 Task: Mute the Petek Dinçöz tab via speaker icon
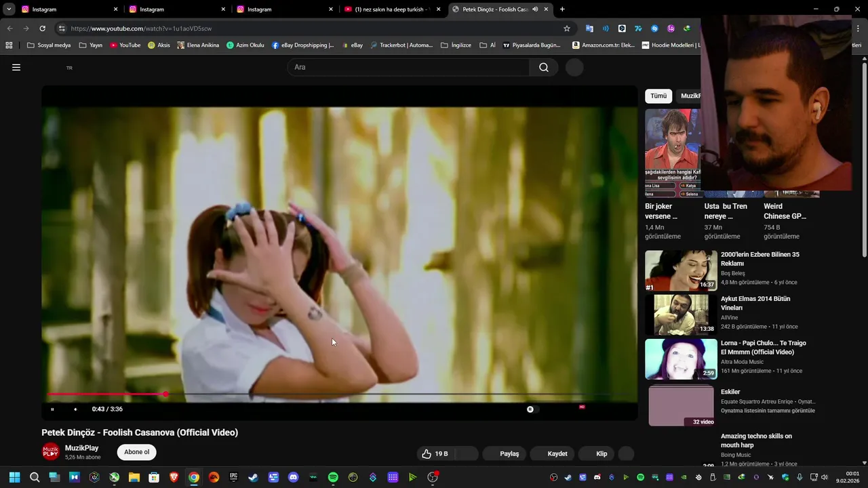click(x=535, y=9)
